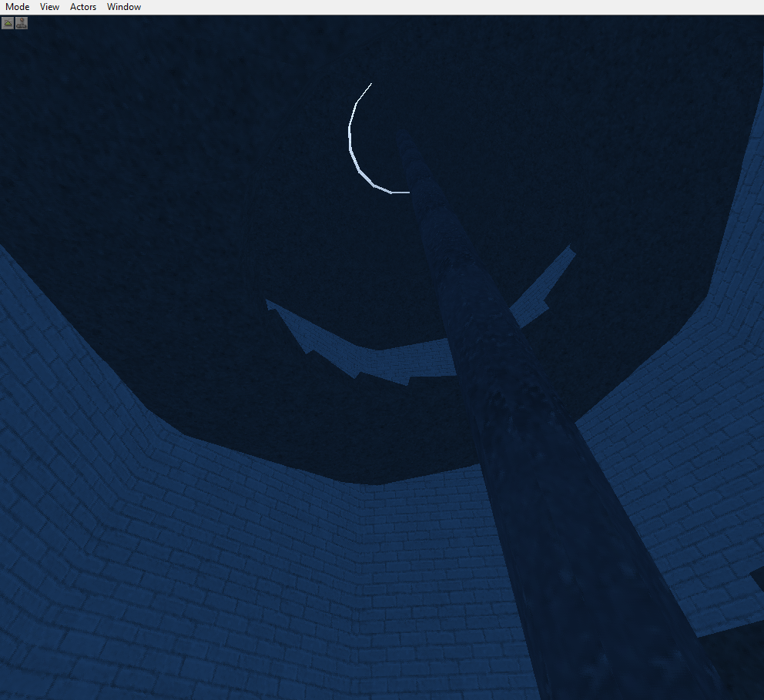Open the Window menu

(x=124, y=7)
